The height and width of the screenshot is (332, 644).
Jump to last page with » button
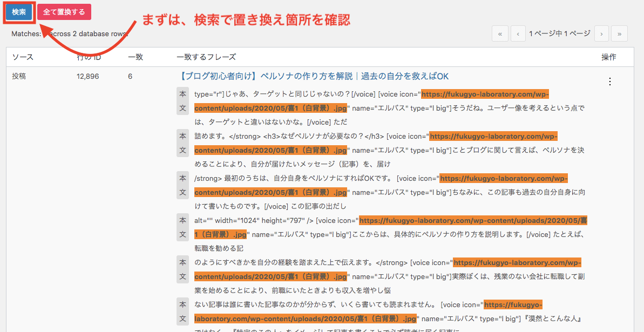pyautogui.click(x=619, y=33)
